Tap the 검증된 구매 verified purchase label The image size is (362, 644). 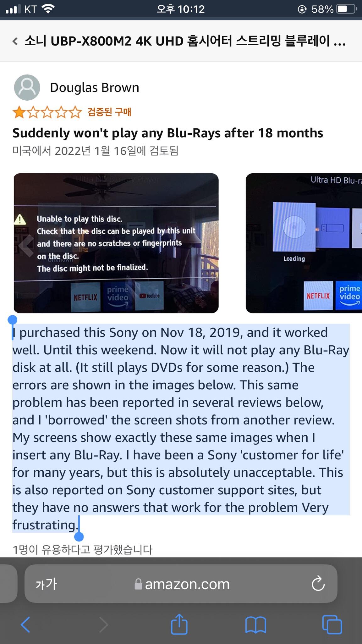coord(109,112)
